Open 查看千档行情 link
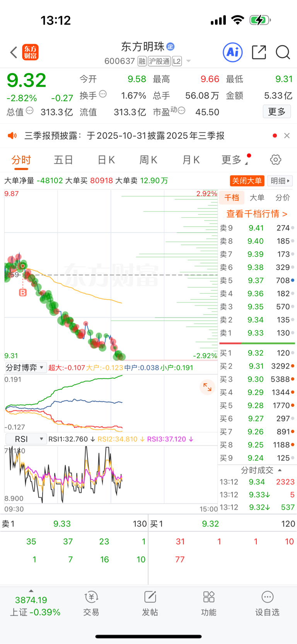 point(257,214)
